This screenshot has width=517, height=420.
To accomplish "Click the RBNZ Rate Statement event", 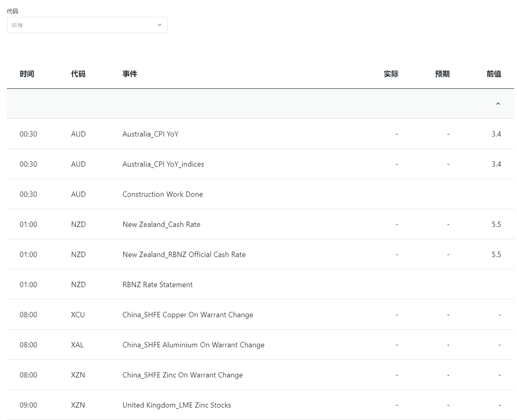I will coord(157,285).
